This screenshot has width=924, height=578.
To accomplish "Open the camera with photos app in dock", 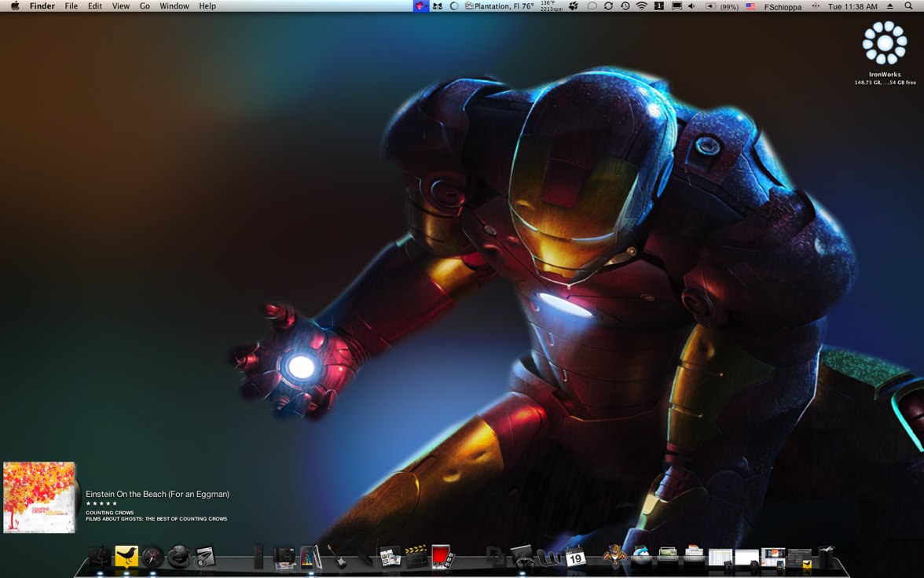I will pos(284,558).
